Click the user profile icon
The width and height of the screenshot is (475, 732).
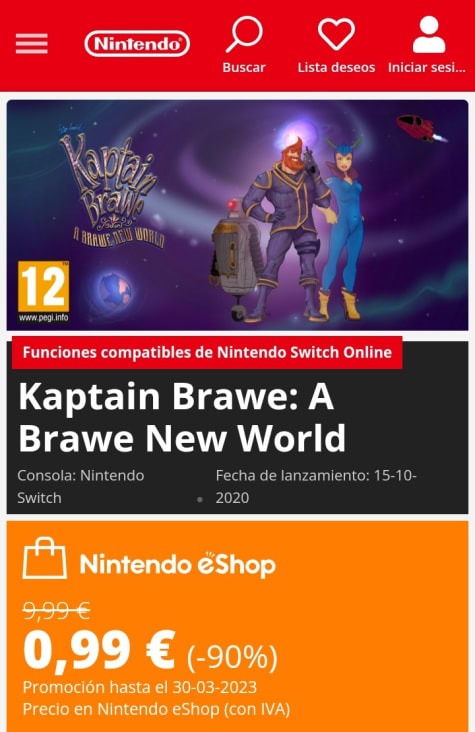coord(428,34)
